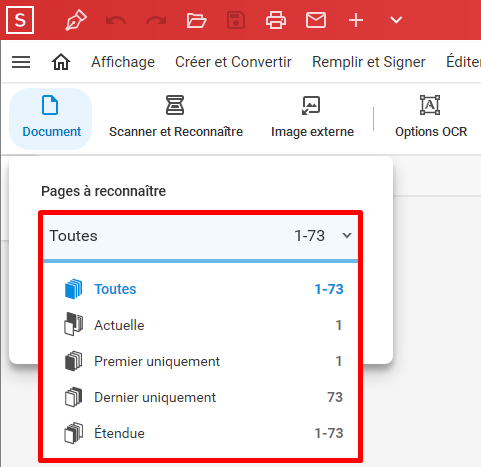This screenshot has height=467, width=481.
Task: Choose Scanner et Reconnaître
Action: point(176,117)
